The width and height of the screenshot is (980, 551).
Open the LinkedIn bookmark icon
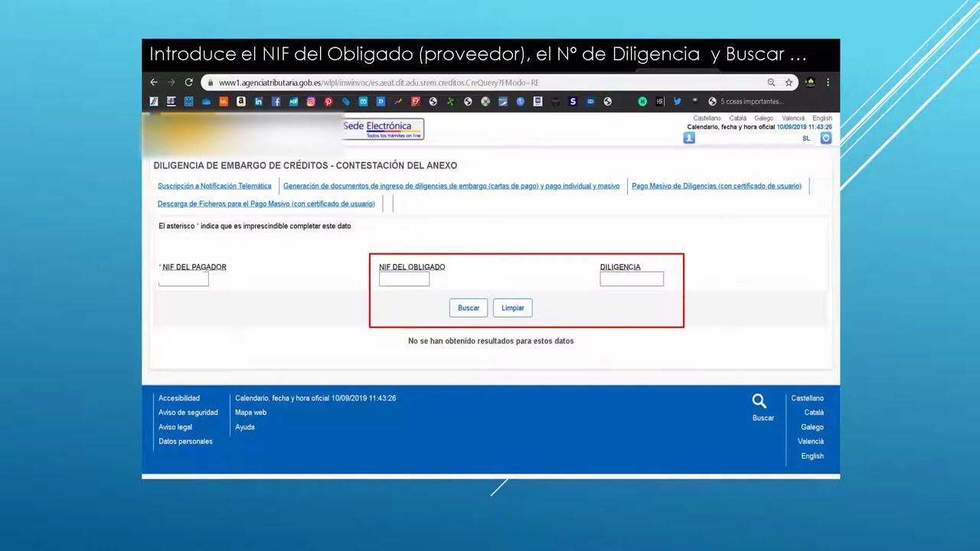click(x=258, y=101)
